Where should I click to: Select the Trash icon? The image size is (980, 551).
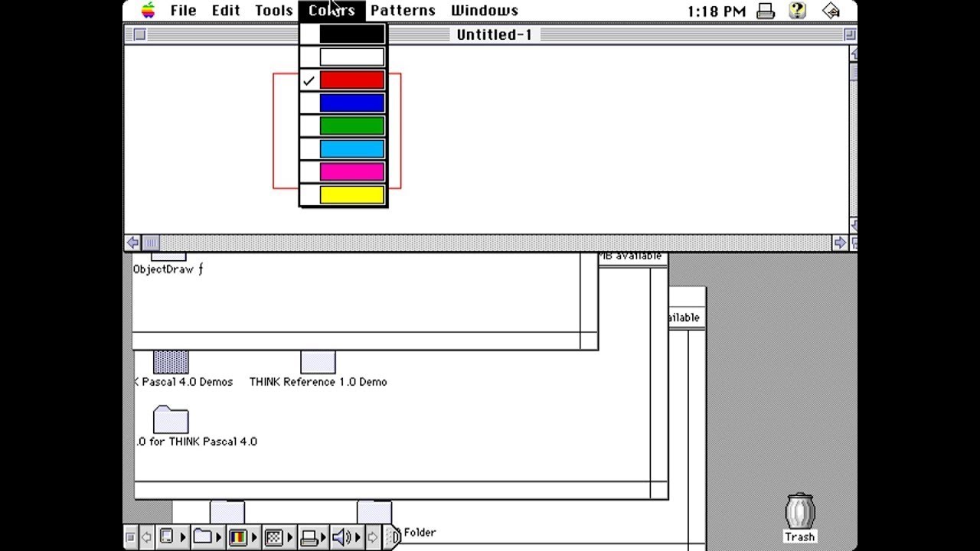[x=799, y=510]
